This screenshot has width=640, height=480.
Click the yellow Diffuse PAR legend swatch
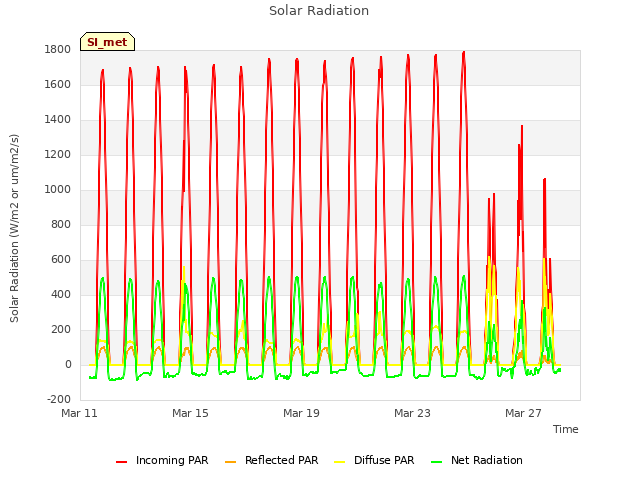[339, 462]
